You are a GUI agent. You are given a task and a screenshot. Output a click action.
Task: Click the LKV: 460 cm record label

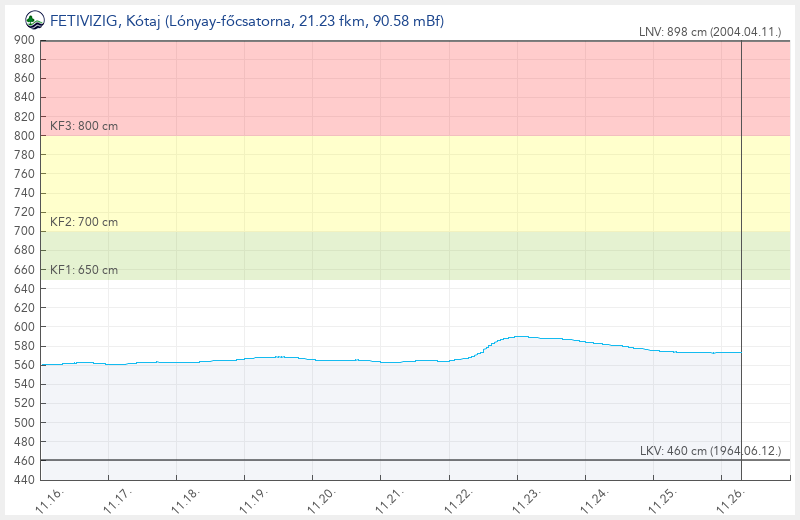(710, 451)
